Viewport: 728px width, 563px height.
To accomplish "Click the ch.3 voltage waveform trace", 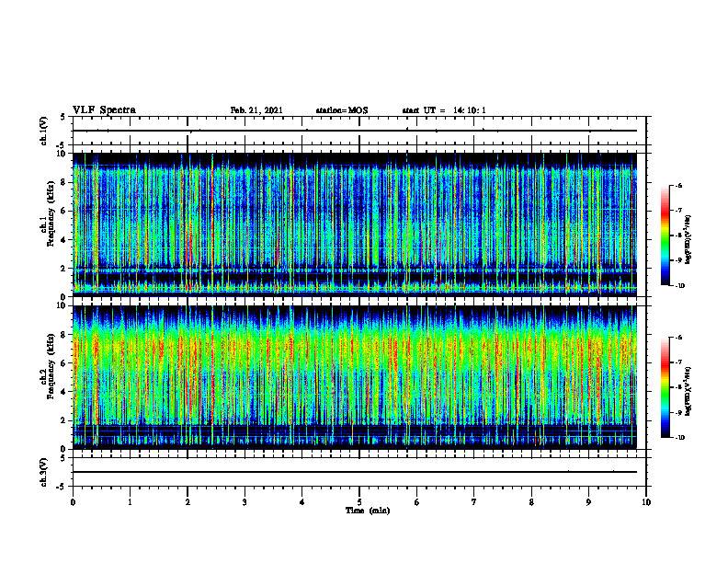I will click(x=355, y=472).
